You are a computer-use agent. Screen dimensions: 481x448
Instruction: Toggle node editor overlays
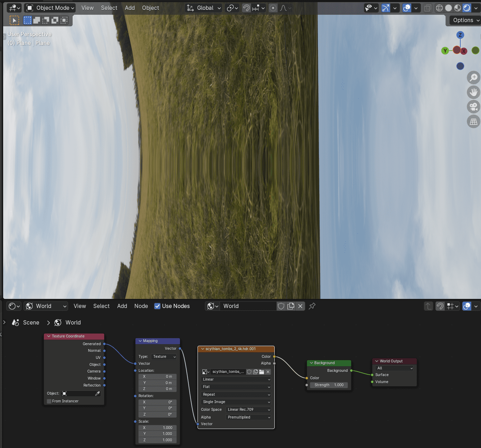point(467,306)
